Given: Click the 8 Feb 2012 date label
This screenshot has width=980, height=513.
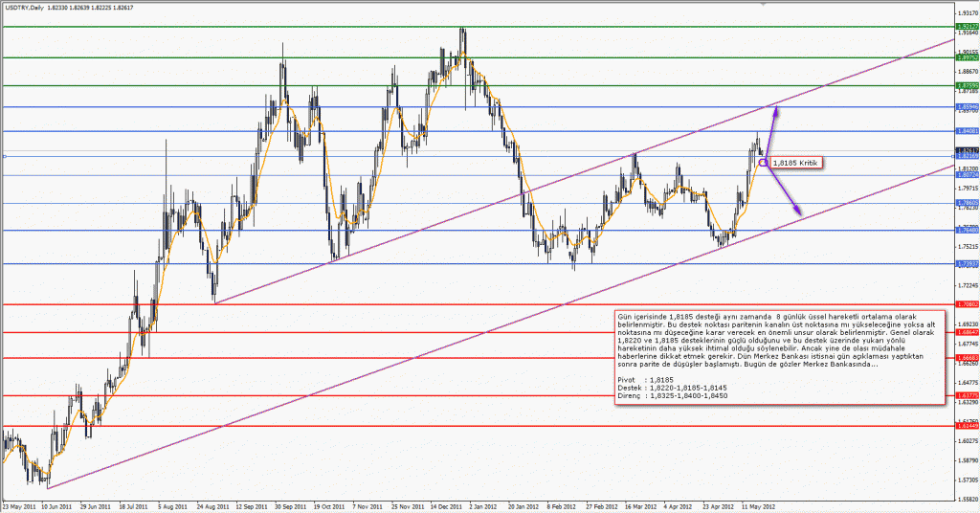Looking at the screenshot, I should [x=561, y=506].
